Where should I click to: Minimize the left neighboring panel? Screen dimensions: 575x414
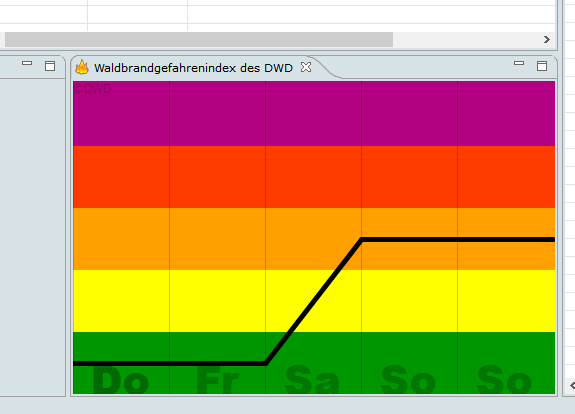coord(27,63)
